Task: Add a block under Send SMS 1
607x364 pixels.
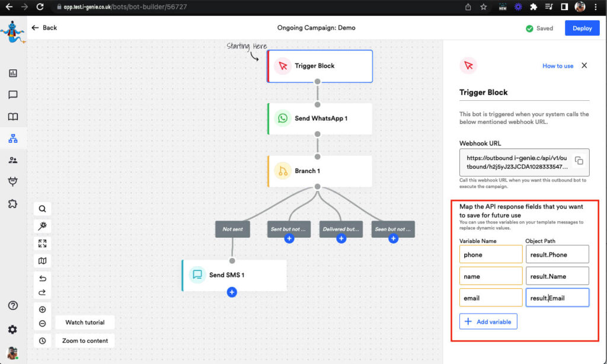Action: (232, 292)
